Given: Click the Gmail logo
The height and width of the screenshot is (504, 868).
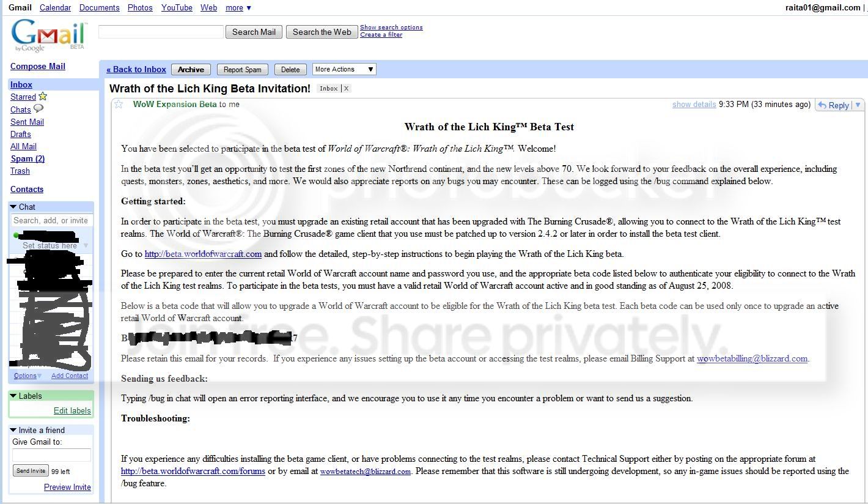Looking at the screenshot, I should coord(49,35).
